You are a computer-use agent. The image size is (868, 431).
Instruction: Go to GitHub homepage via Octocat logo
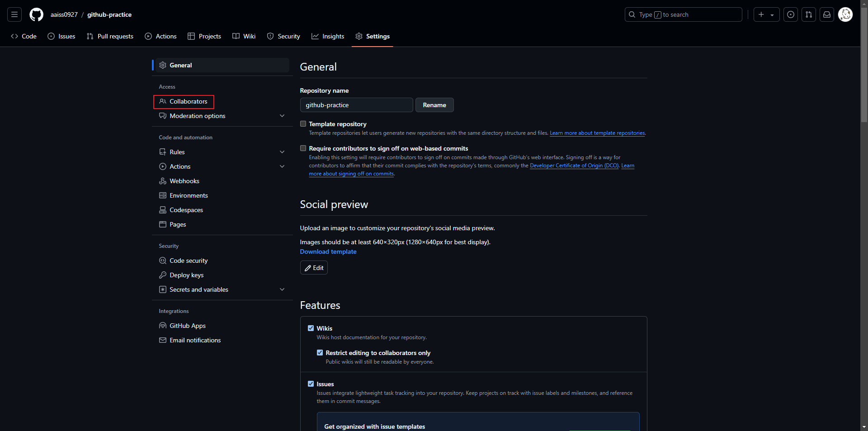coord(36,14)
